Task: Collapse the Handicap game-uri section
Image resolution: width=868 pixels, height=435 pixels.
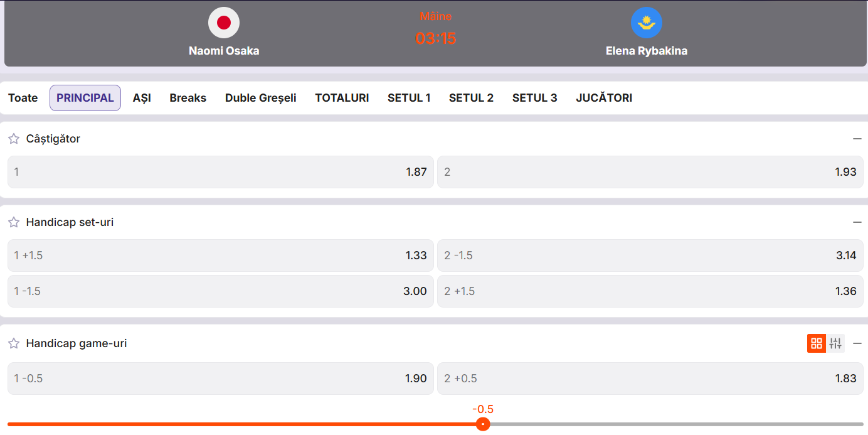Action: (x=857, y=343)
